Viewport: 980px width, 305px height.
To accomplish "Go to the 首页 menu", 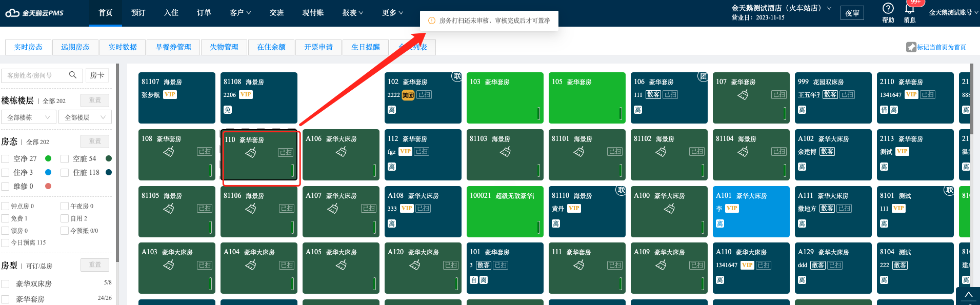I will coord(106,13).
